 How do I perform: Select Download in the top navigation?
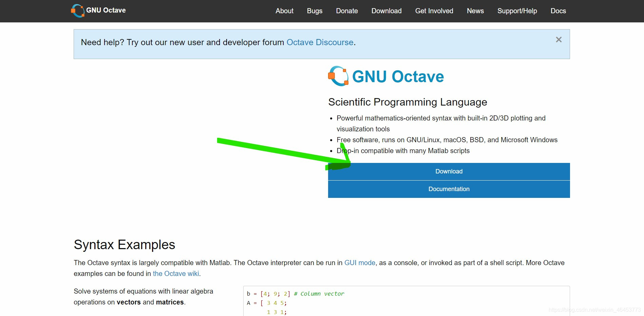coord(386,11)
